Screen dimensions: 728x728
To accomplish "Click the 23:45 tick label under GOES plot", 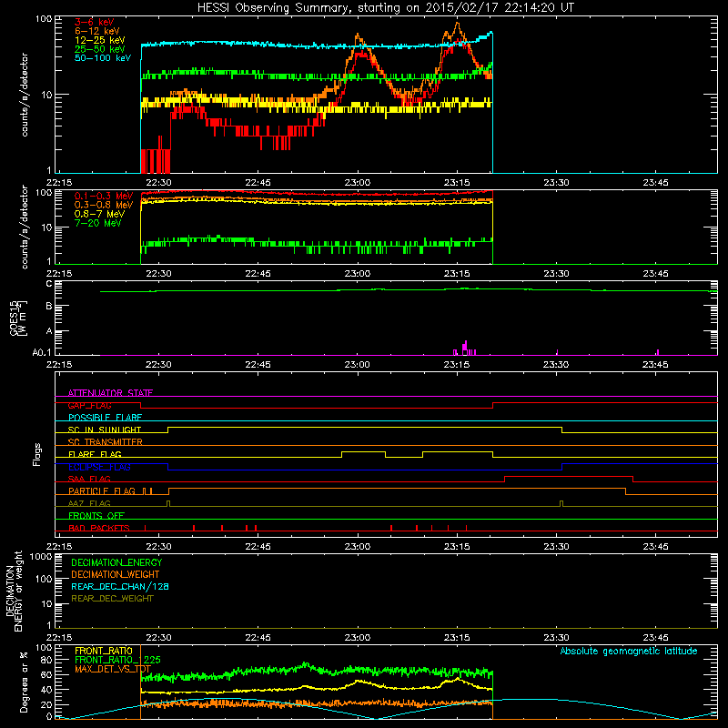I will [x=655, y=365].
